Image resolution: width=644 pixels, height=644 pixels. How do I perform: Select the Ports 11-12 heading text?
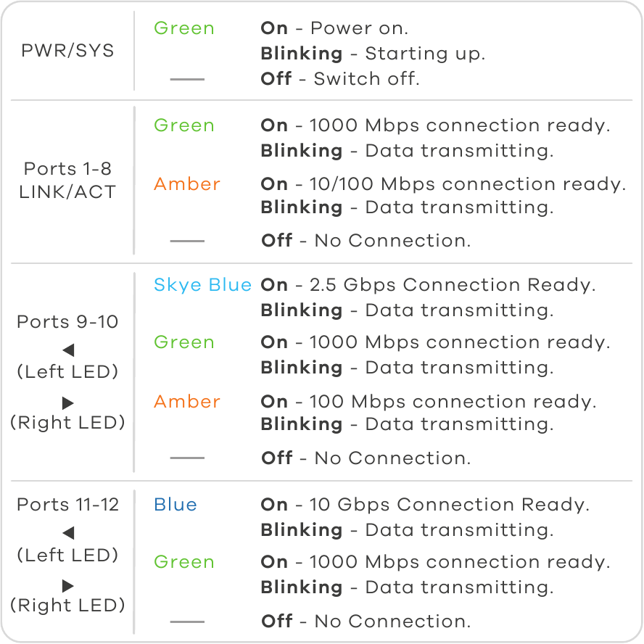[68, 505]
